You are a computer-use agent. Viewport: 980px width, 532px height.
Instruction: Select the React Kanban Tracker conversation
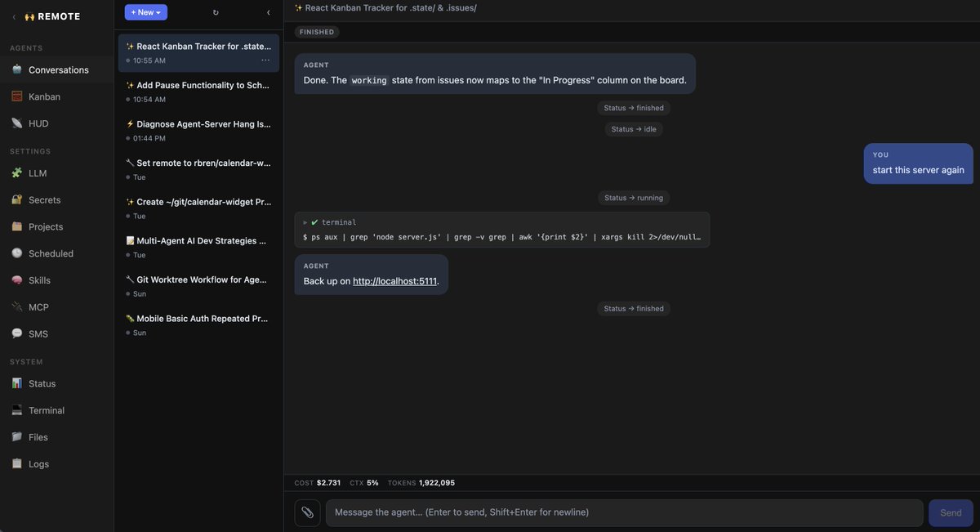tap(198, 53)
